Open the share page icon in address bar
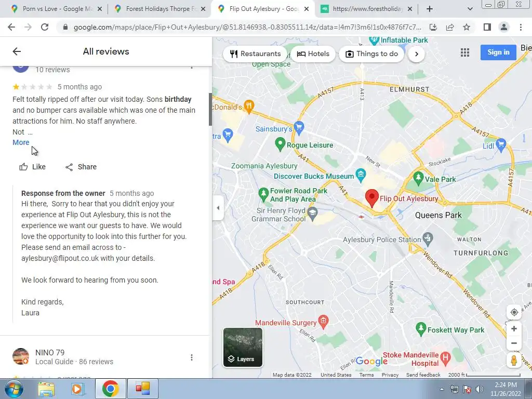 pyautogui.click(x=450, y=27)
